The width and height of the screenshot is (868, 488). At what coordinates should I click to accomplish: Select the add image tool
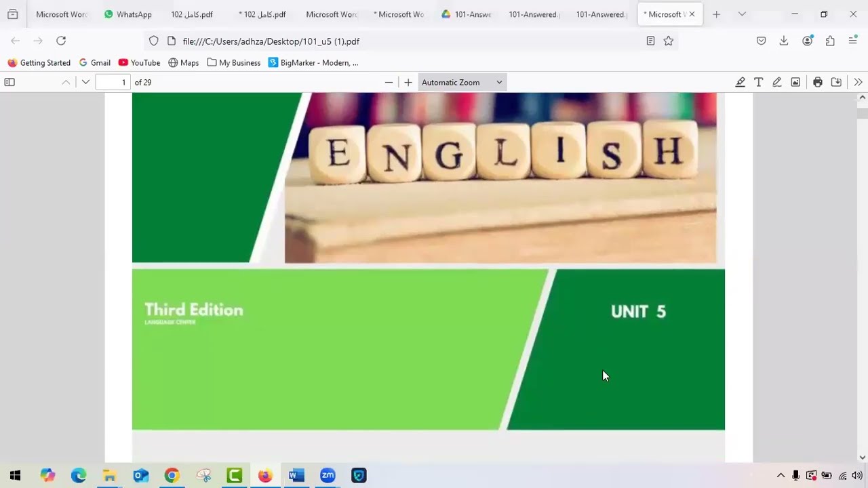tap(795, 82)
